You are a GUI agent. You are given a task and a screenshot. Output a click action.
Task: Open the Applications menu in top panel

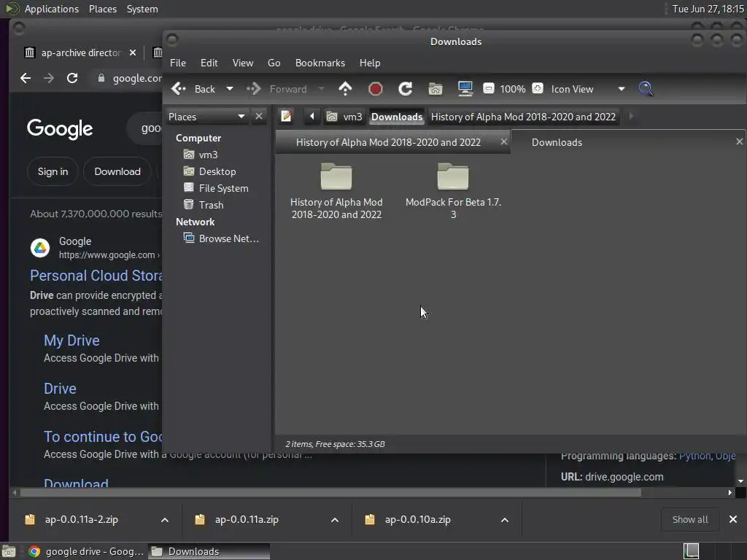point(52,9)
